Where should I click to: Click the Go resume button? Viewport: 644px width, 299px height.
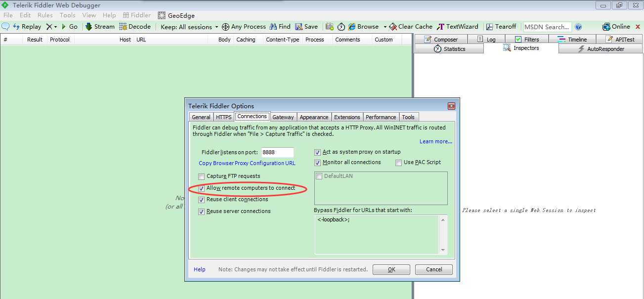coord(69,27)
